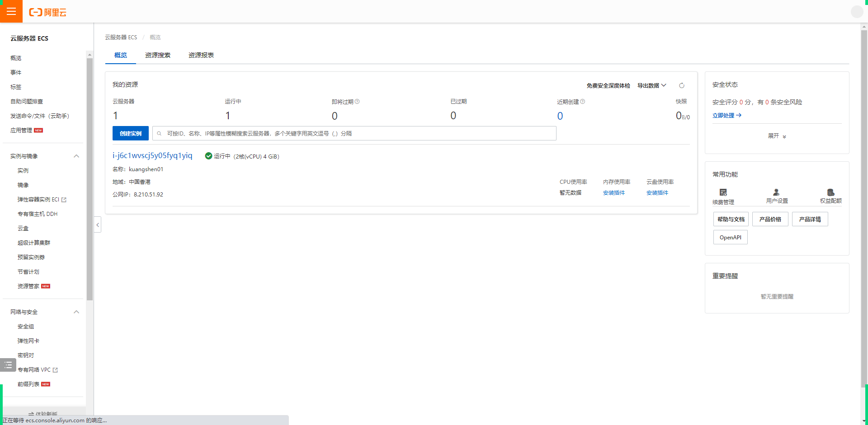Open 应用管理 in the sidebar
The width and height of the screenshot is (868, 425).
[21, 130]
